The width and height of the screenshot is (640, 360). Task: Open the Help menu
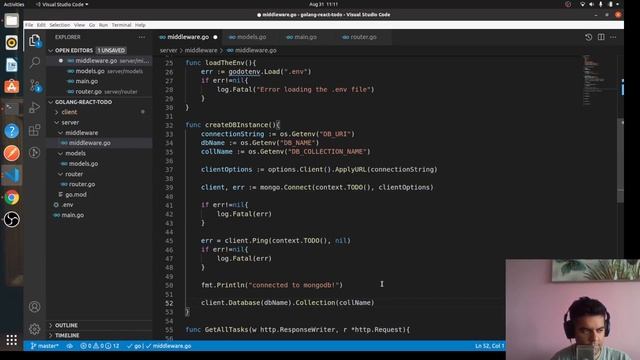tap(140, 25)
